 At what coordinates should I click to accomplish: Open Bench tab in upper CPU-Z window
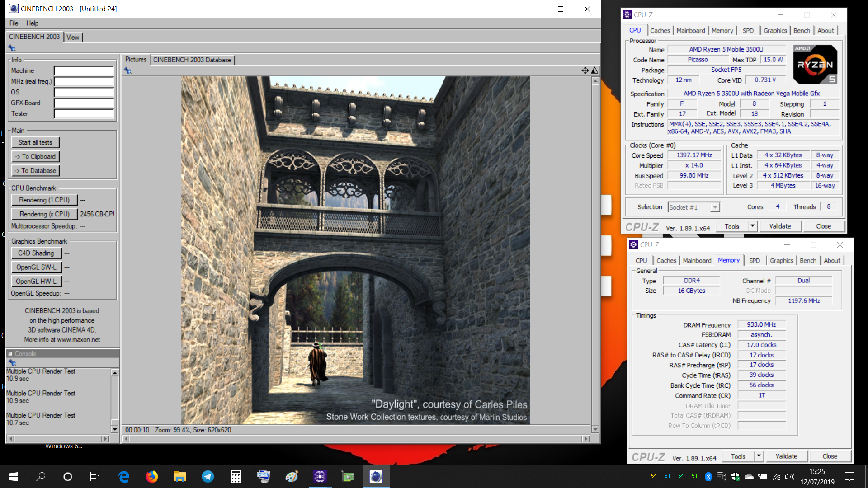(x=802, y=31)
